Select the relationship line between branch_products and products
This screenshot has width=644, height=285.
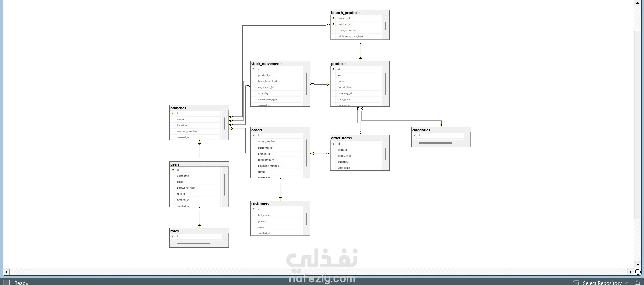[x=360, y=50]
